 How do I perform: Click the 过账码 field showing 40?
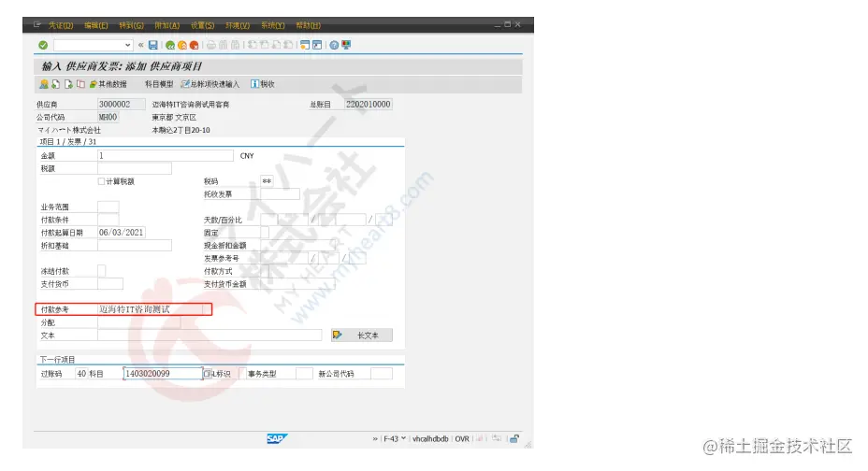[81, 374]
